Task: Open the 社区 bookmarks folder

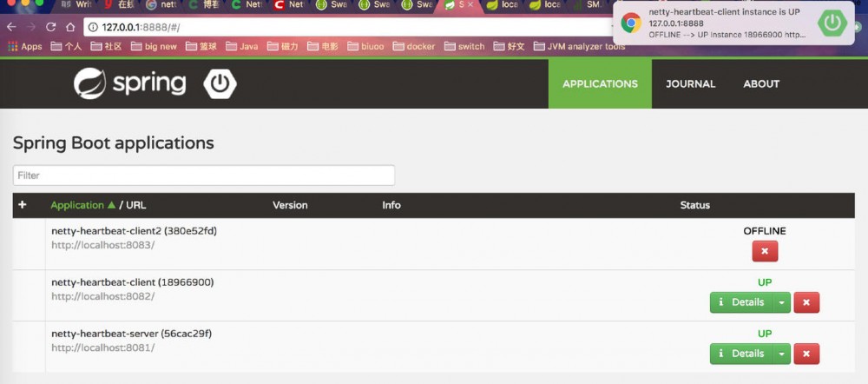Action: [x=106, y=47]
